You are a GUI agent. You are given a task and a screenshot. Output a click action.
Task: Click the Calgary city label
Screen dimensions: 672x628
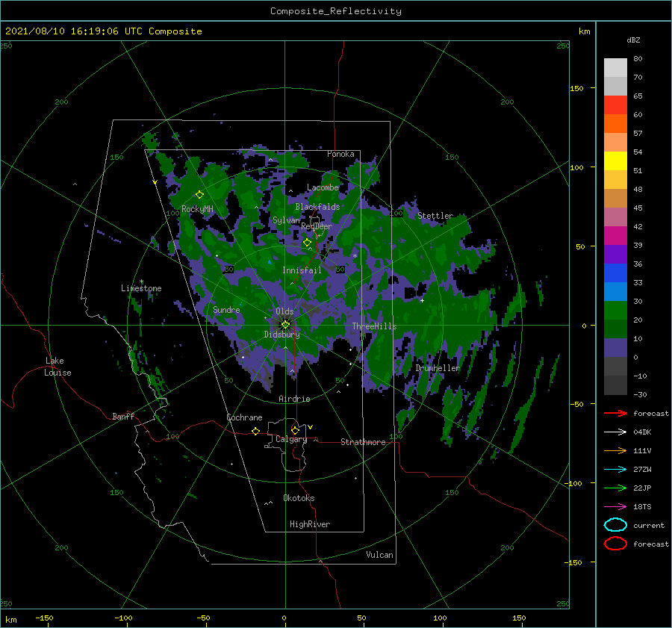(x=291, y=439)
